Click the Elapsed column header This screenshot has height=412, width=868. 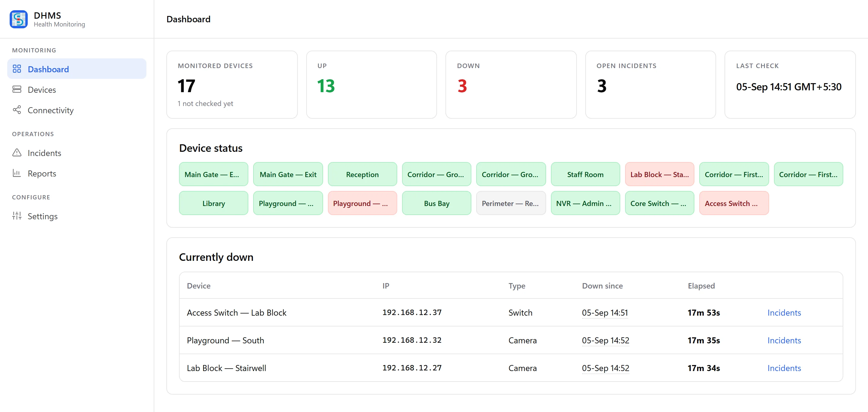pyautogui.click(x=701, y=286)
